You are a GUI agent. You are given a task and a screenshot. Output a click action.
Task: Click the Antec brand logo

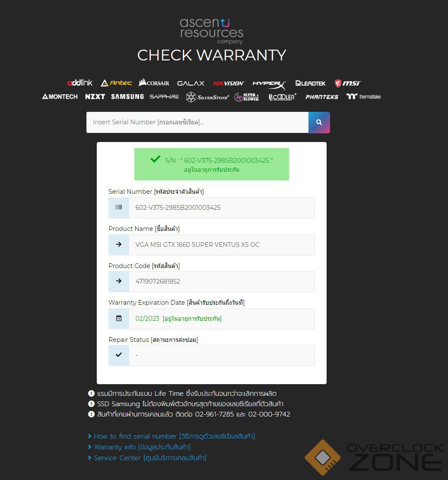(117, 83)
